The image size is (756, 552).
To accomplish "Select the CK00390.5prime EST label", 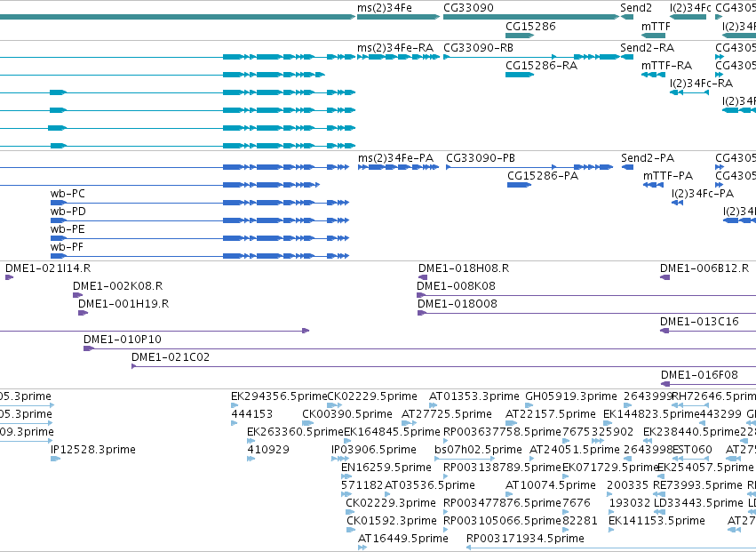I will 347,414.
